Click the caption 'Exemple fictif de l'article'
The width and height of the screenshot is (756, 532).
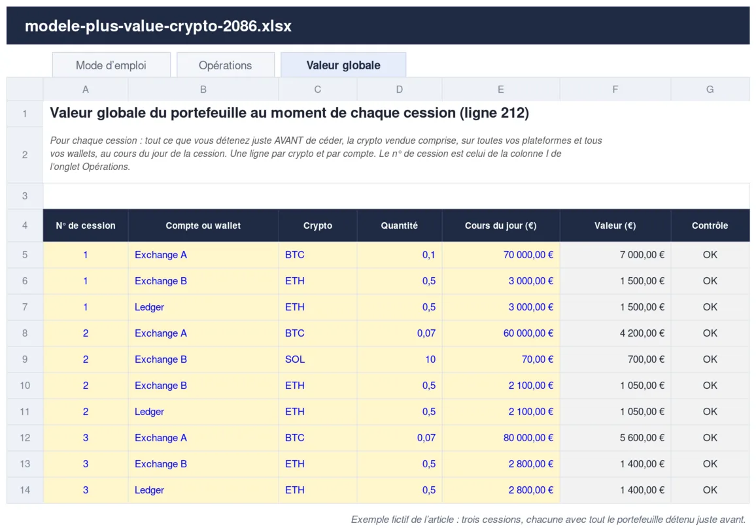(548, 520)
